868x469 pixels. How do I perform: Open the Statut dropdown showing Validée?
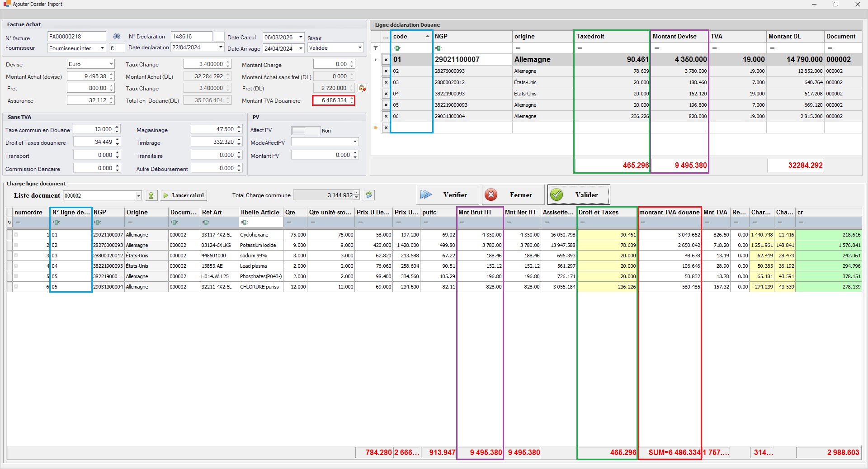[360, 48]
